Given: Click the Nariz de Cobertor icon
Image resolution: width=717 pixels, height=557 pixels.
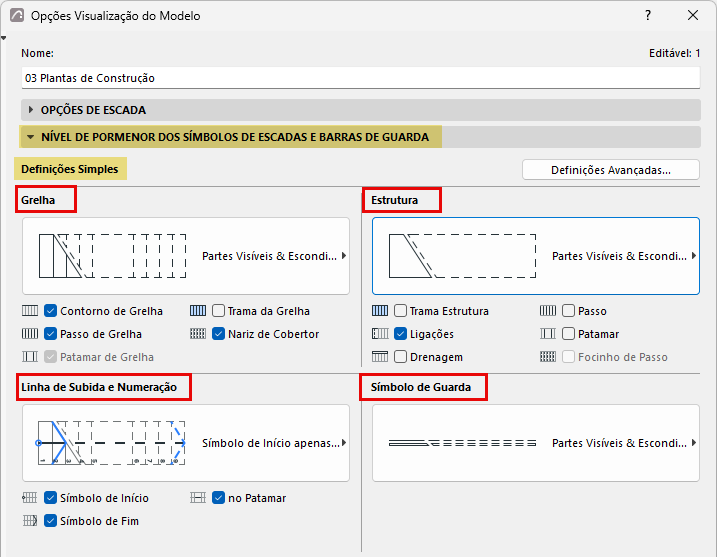Looking at the screenshot, I should (198, 334).
